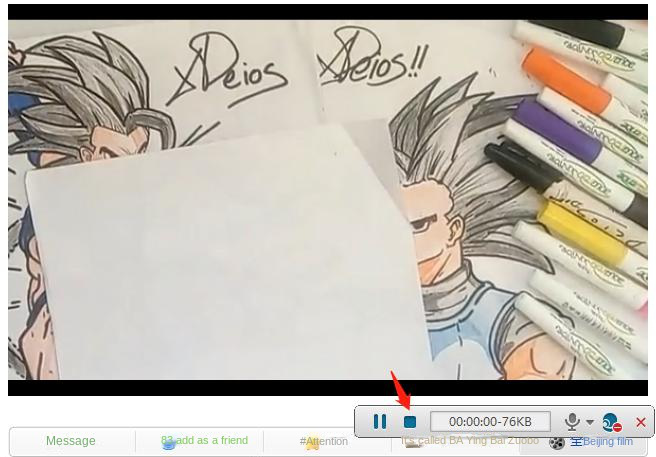656x457 pixels.
Task: Click the microphone icon in recorder bar
Action: tap(571, 421)
